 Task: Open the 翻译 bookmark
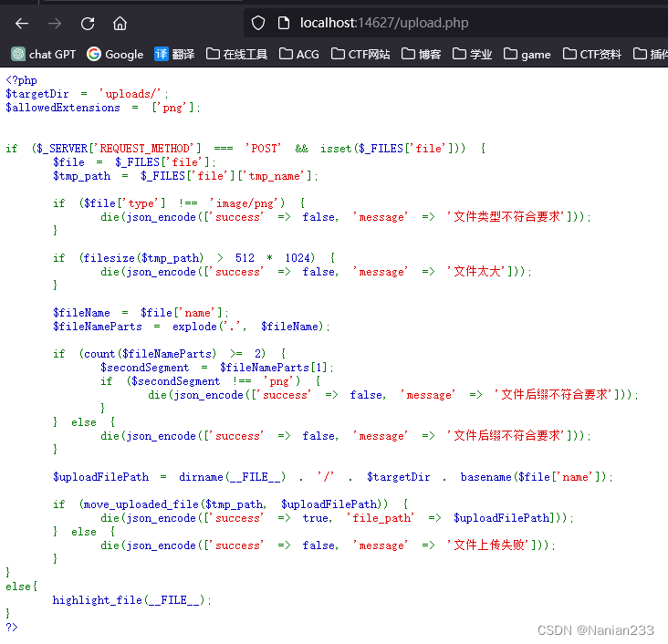click(x=174, y=54)
